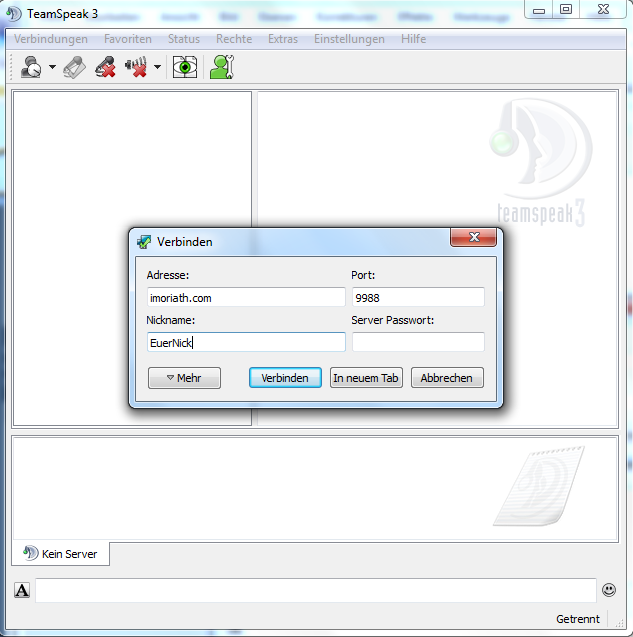Screen dimensions: 633x637
Task: Select the Kein Server tab
Action: [x=60, y=553]
